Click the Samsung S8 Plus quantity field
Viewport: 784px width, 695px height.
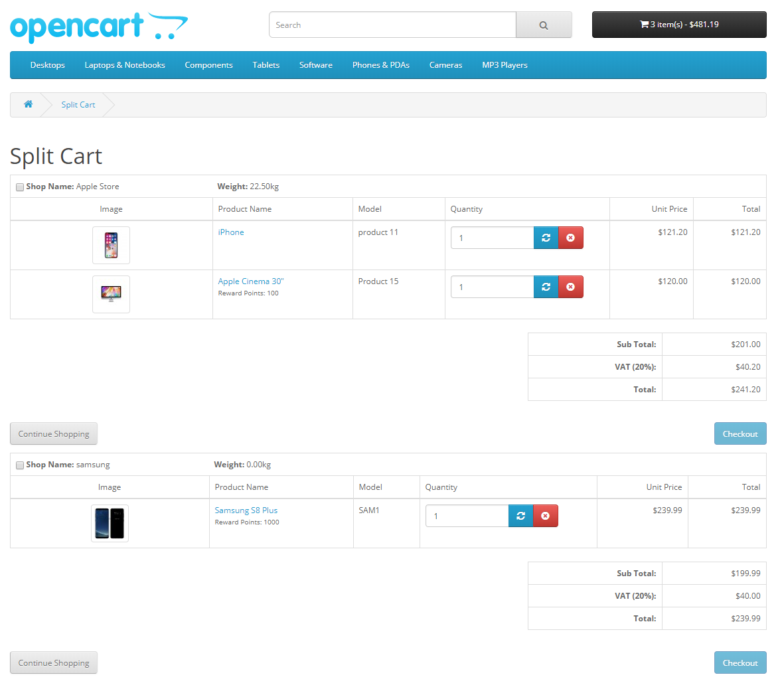coord(467,516)
